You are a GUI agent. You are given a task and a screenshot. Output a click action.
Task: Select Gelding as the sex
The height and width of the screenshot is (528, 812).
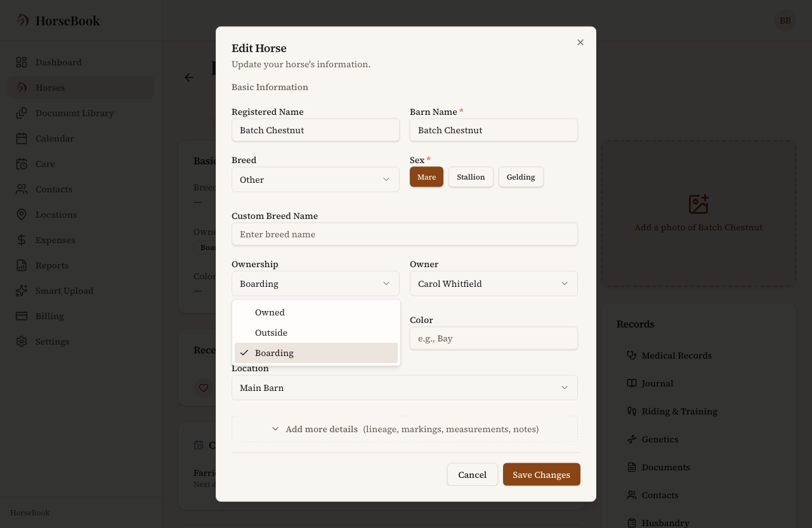click(521, 177)
